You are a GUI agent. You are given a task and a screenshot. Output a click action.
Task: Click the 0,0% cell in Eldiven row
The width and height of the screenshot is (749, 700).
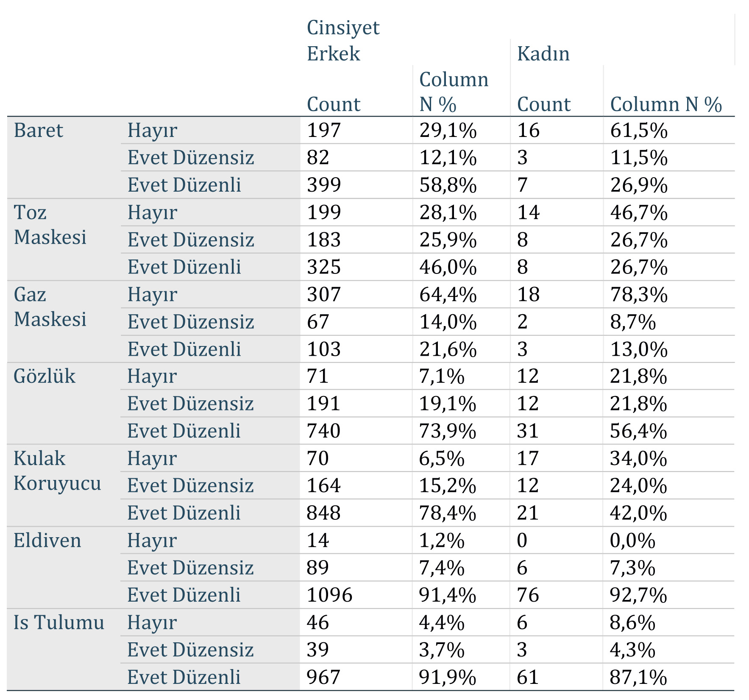click(x=632, y=541)
